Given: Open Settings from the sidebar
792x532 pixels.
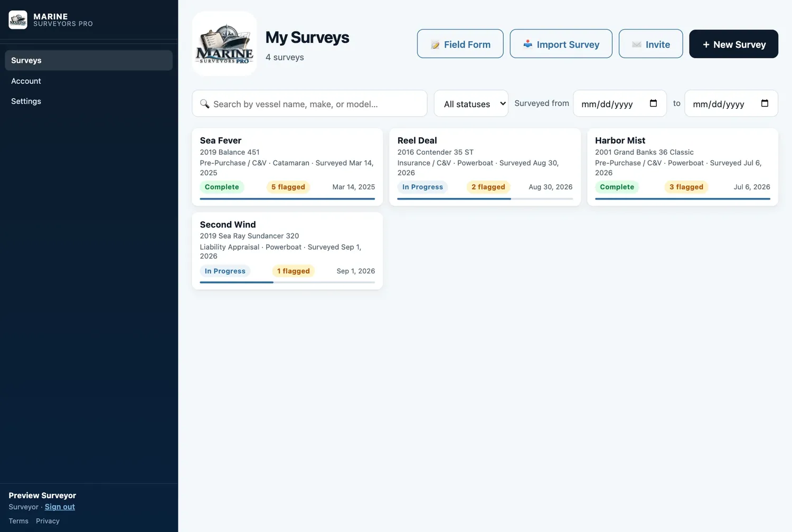Looking at the screenshot, I should tap(26, 101).
